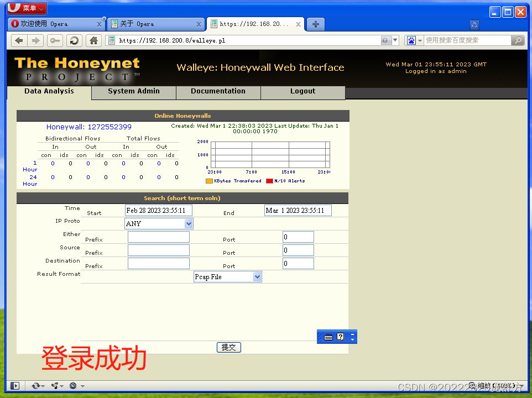Click the Either Prefix input
This screenshot has width=532, height=398.
(159, 237)
